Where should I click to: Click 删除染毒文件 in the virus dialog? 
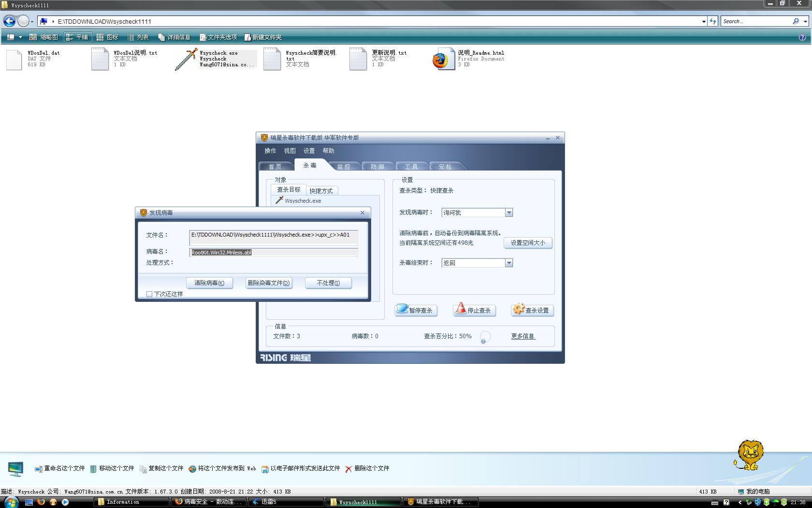[x=269, y=283]
